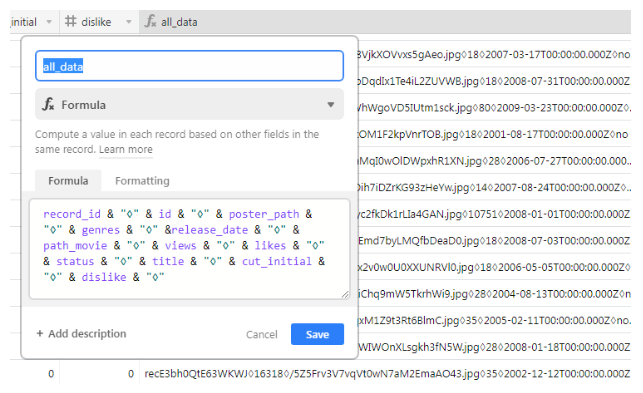Click the dislike column number icon
The image size is (643, 393).
(71, 21)
